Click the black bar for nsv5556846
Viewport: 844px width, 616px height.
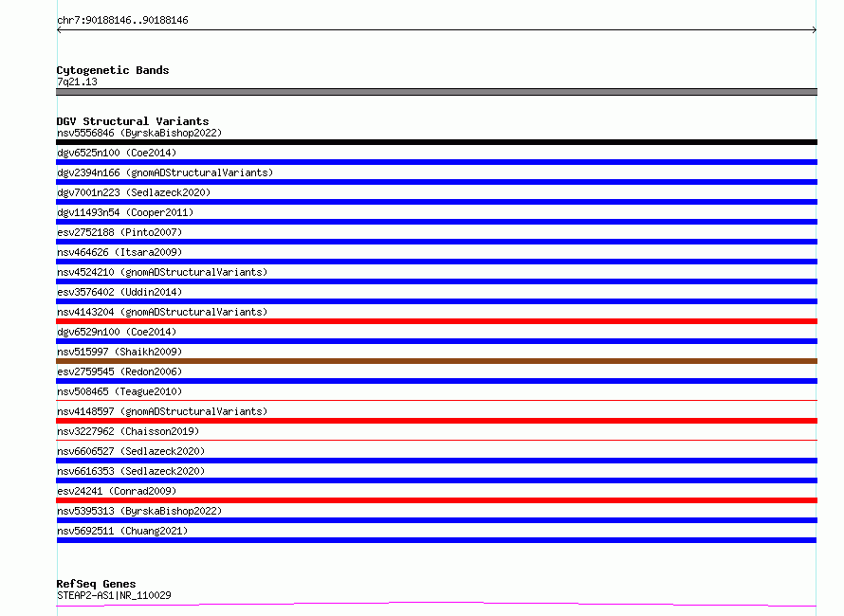click(436, 142)
